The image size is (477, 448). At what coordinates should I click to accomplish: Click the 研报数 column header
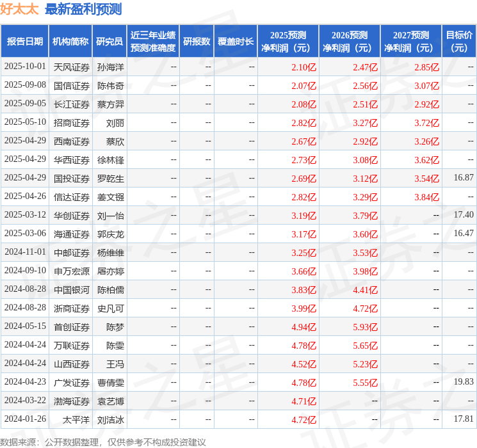[x=197, y=41]
